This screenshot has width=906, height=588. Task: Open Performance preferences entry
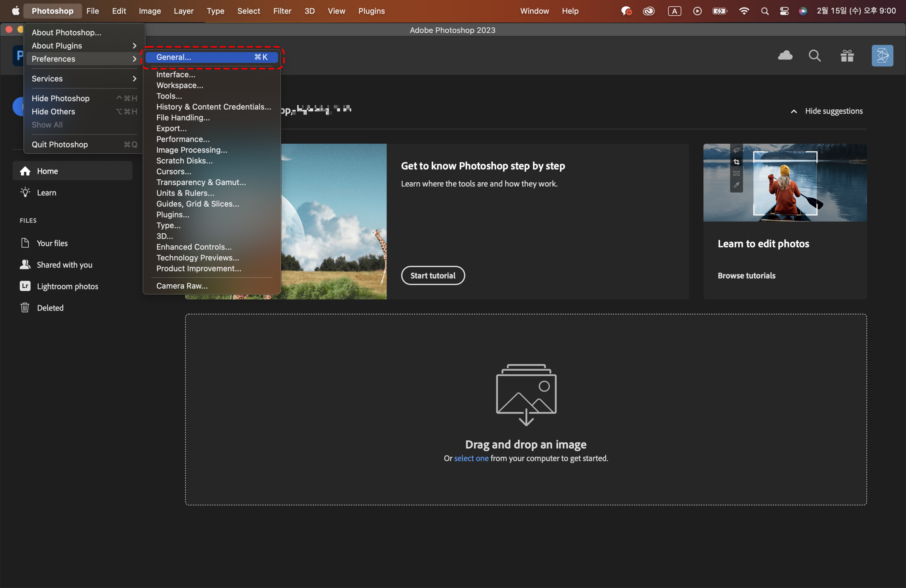pyautogui.click(x=183, y=139)
